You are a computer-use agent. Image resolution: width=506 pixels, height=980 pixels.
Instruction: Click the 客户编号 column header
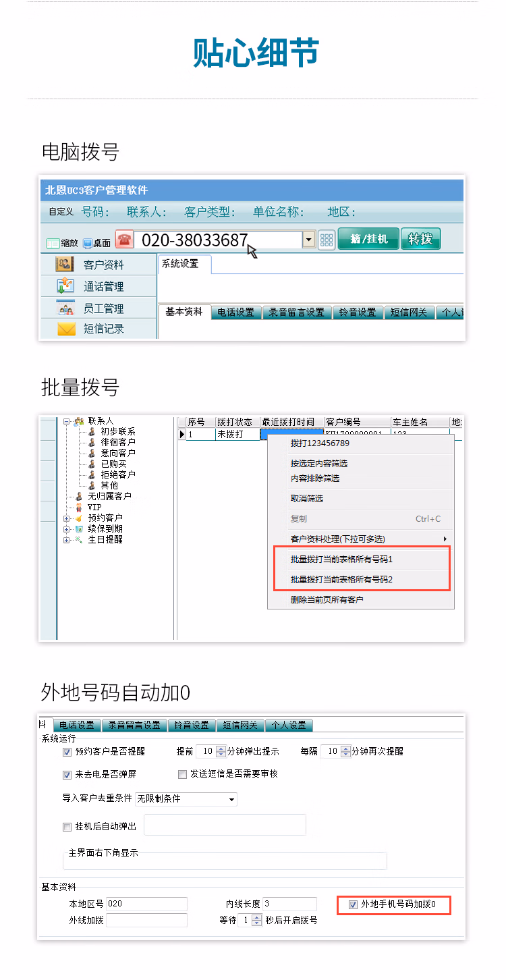[358, 422]
